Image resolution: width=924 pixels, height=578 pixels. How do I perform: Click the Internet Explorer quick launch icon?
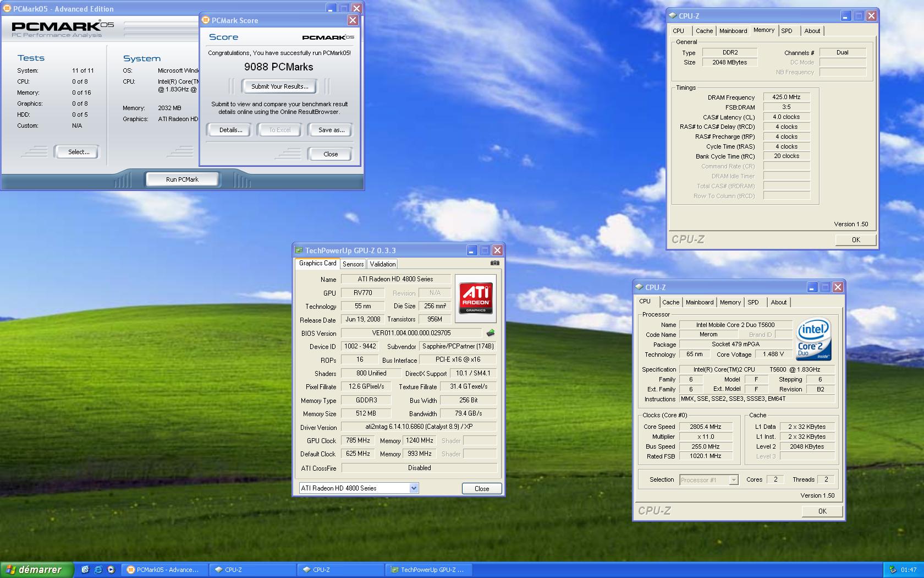pyautogui.click(x=98, y=570)
